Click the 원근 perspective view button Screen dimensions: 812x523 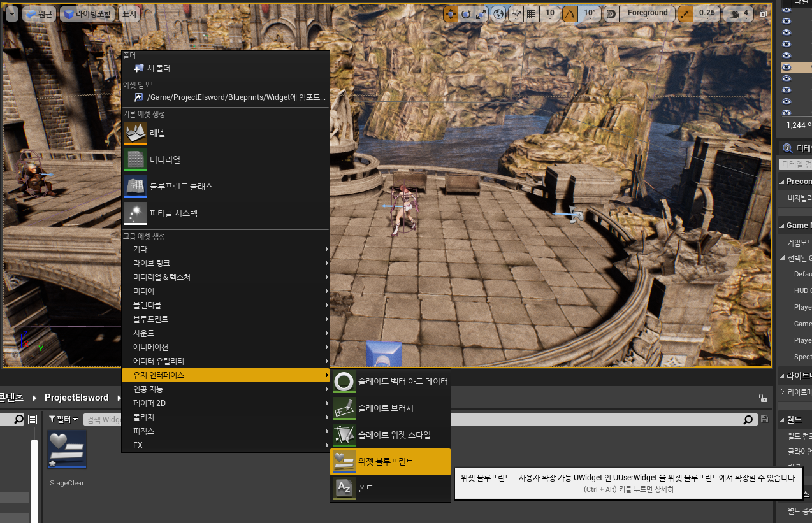click(39, 14)
